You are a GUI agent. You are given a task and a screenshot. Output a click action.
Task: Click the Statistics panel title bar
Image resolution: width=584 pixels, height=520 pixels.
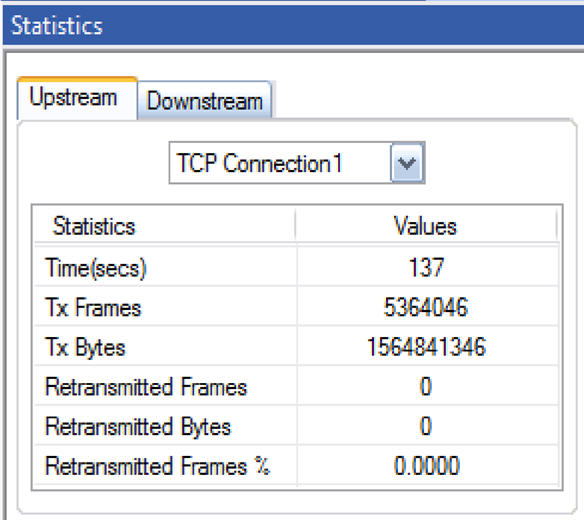click(x=293, y=25)
